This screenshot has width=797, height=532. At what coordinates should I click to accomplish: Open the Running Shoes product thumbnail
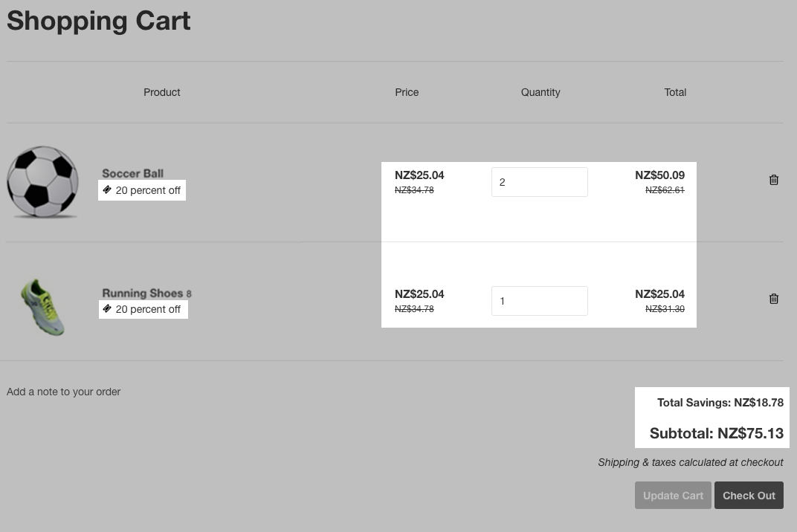(42, 307)
